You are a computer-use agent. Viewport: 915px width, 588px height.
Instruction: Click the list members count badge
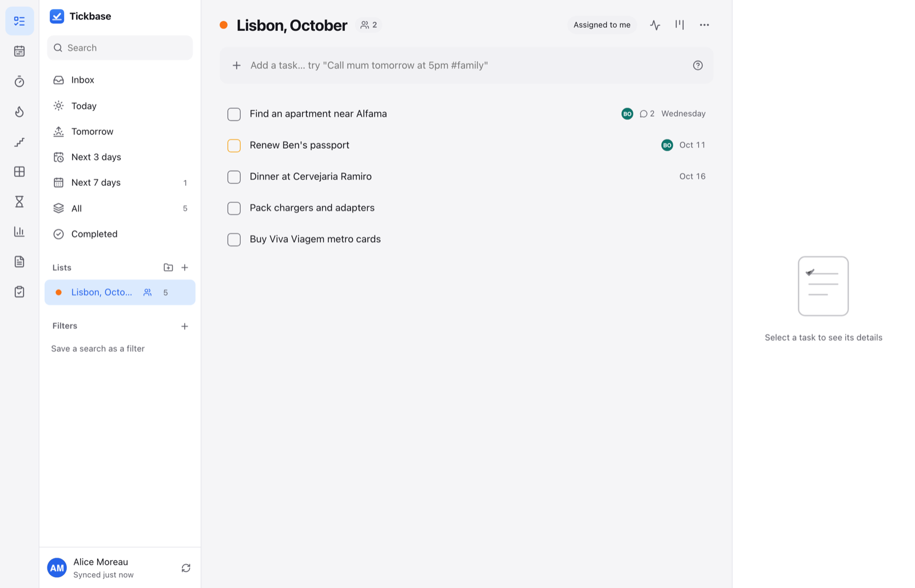369,25
